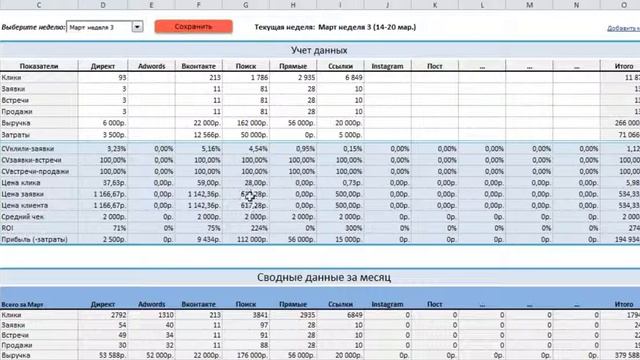Click the Клики cell for Ссылки showing 6 849
This screenshot has width=640, height=360.
340,78
